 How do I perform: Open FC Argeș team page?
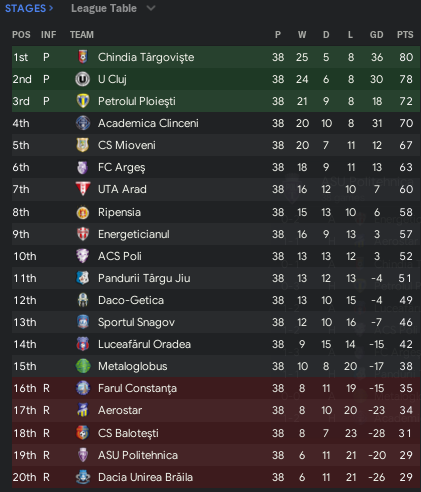click(122, 167)
